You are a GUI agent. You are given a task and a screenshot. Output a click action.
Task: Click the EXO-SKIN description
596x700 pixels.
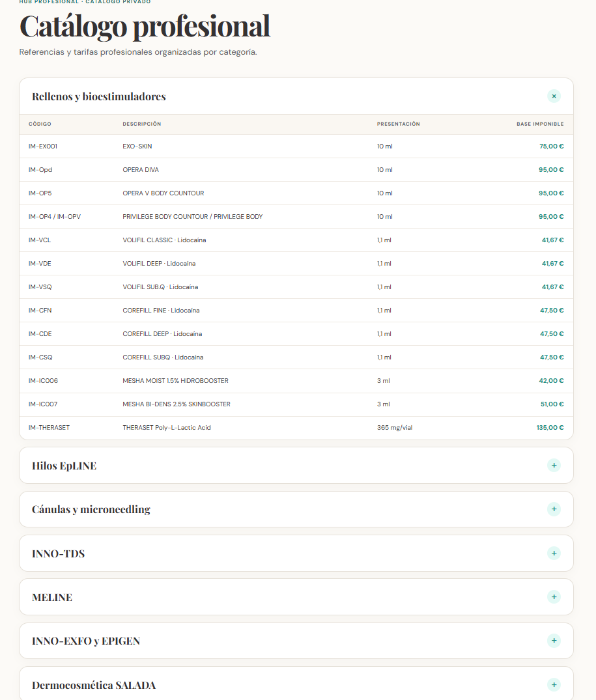(137, 147)
